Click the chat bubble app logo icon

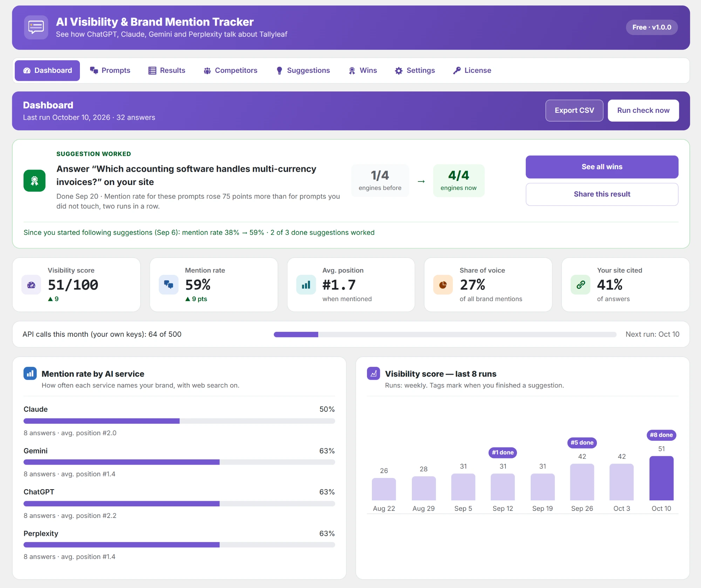coord(36,27)
